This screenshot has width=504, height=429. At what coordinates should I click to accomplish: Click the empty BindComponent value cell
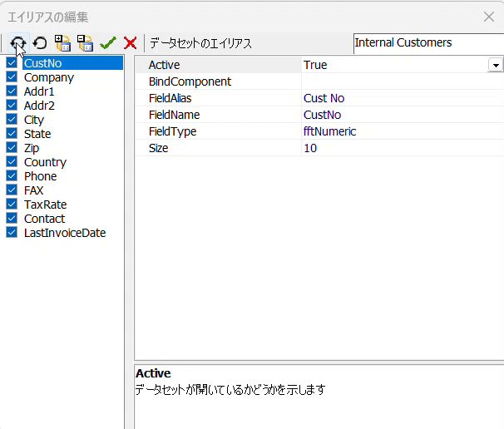point(399,81)
